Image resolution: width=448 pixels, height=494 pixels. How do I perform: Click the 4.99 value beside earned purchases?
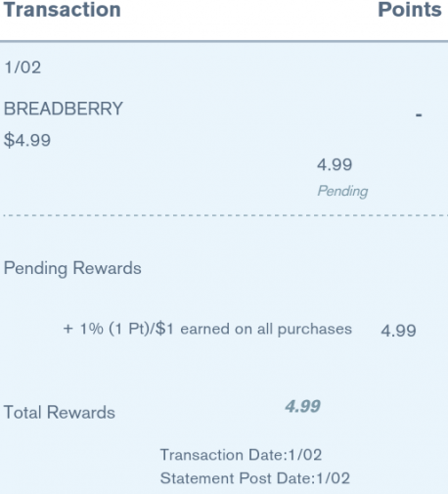(x=398, y=331)
